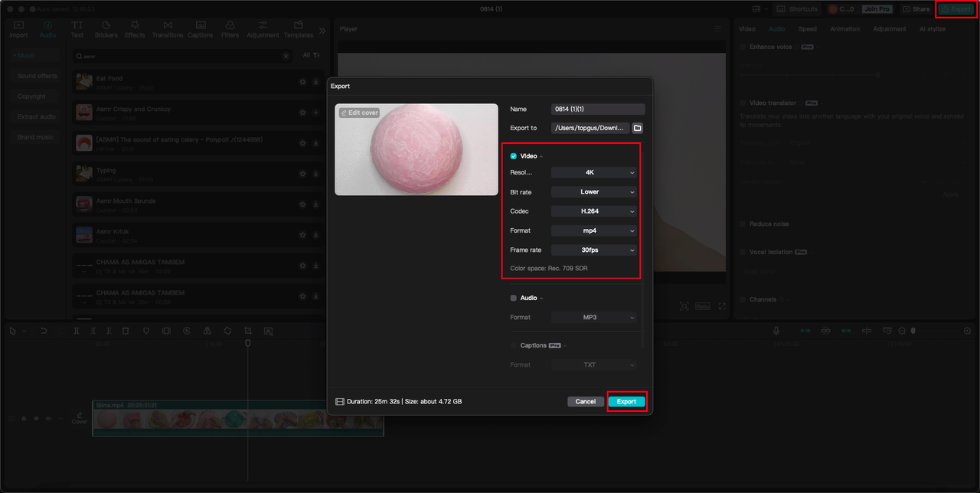Add Asmr Crispy and Crunkcy to timeline

pos(315,113)
